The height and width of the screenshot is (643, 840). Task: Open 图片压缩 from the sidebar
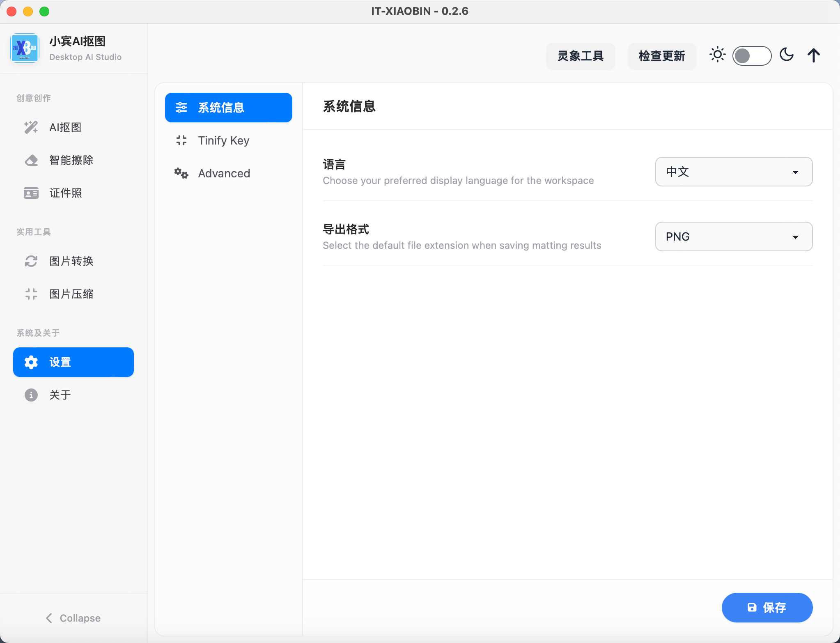(73, 294)
